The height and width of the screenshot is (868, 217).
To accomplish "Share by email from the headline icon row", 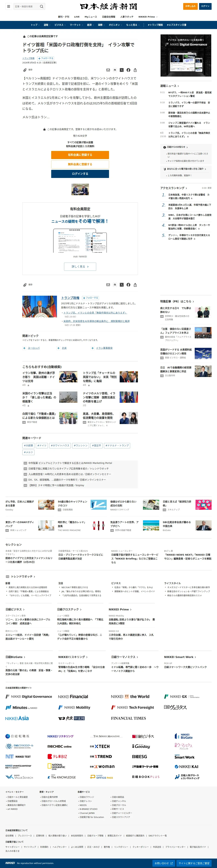I will (108, 70).
